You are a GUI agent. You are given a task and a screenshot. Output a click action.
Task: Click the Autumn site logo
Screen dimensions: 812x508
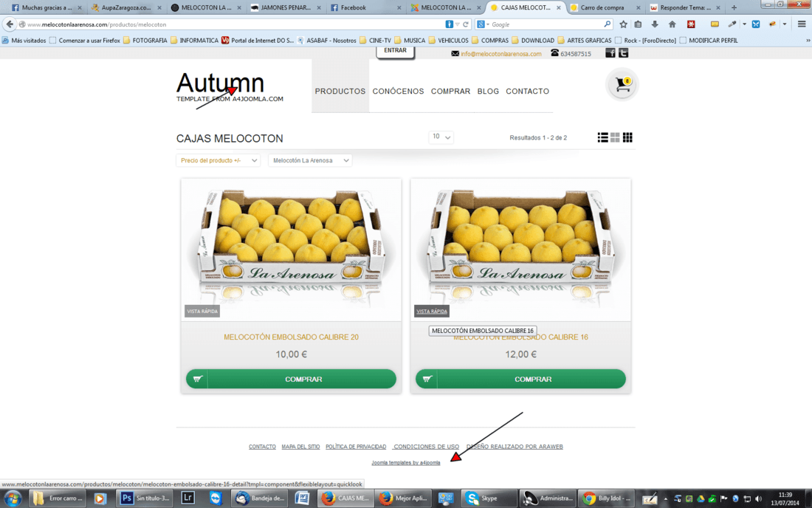pyautogui.click(x=230, y=86)
